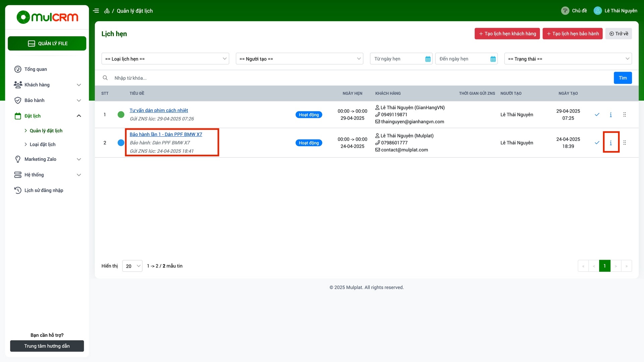Open the Trạng thái filter dropdown
The height and width of the screenshot is (362, 644).
pyautogui.click(x=568, y=59)
